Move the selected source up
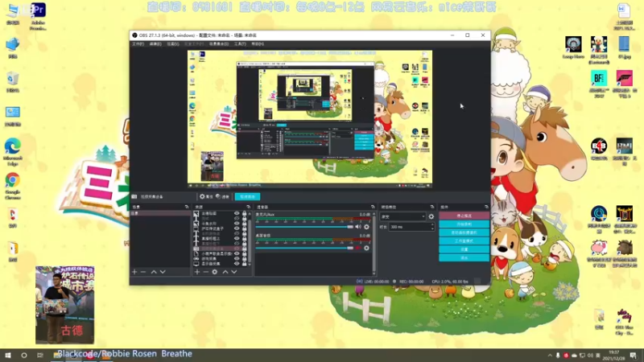Screen dimensions: 644x362 pyautogui.click(x=225, y=272)
